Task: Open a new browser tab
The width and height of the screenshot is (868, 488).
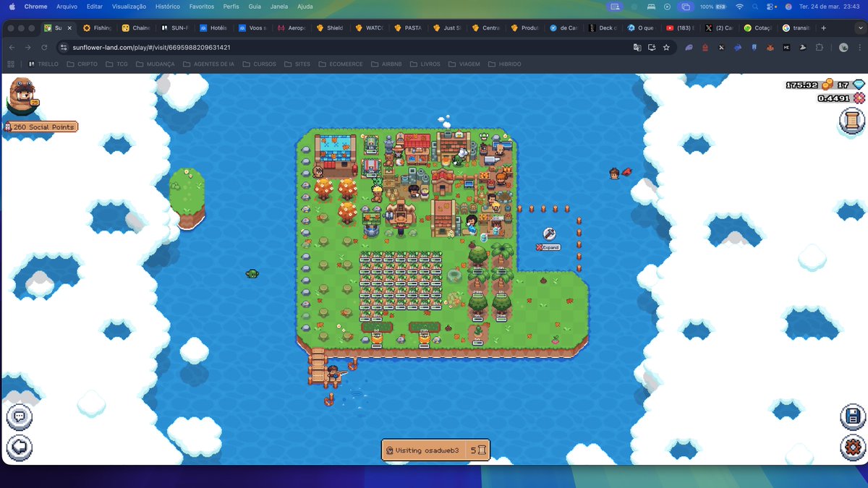Action: 823,27
